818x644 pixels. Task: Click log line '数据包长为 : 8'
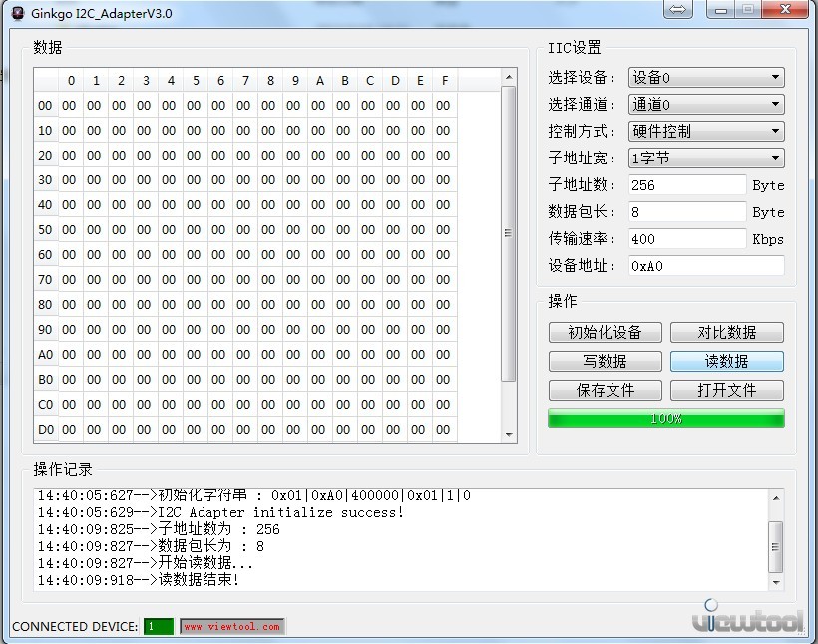pyautogui.click(x=211, y=546)
